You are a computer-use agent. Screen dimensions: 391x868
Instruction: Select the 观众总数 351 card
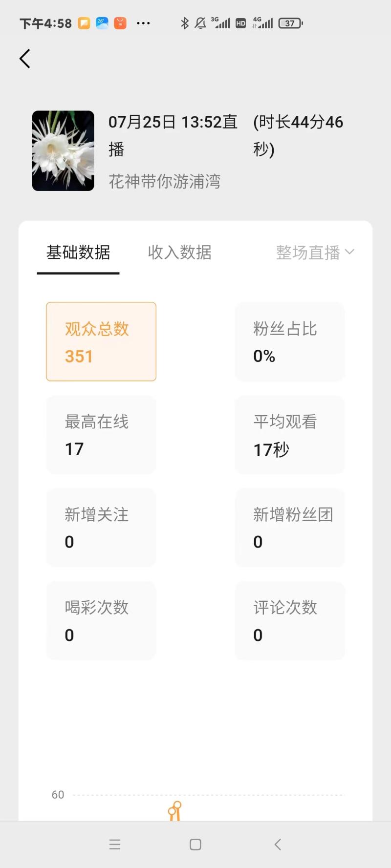[101, 341]
